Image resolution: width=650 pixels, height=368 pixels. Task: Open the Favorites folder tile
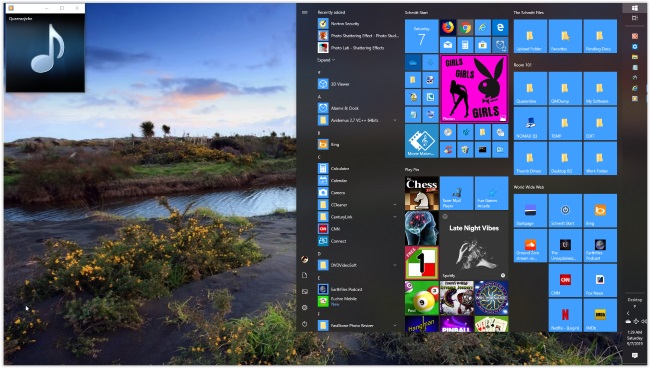(565, 36)
